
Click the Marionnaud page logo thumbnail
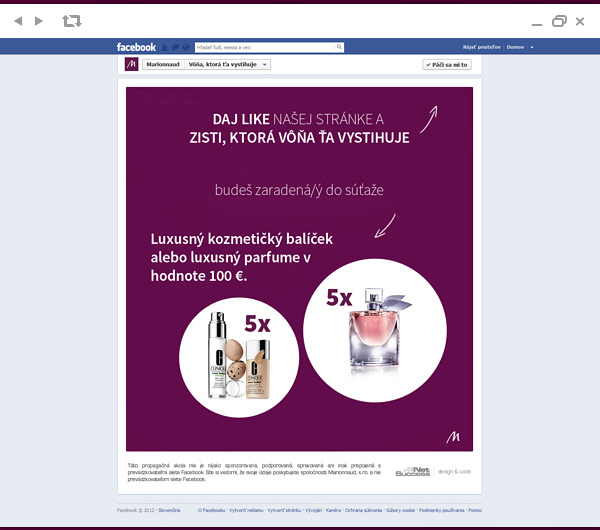click(132, 64)
